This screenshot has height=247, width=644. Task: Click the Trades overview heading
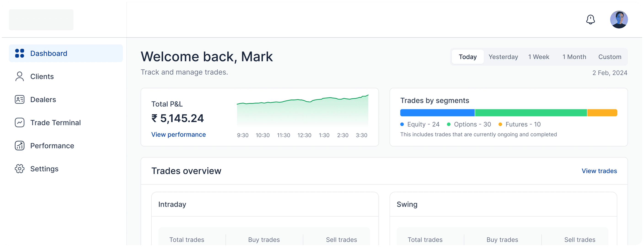pyautogui.click(x=186, y=171)
